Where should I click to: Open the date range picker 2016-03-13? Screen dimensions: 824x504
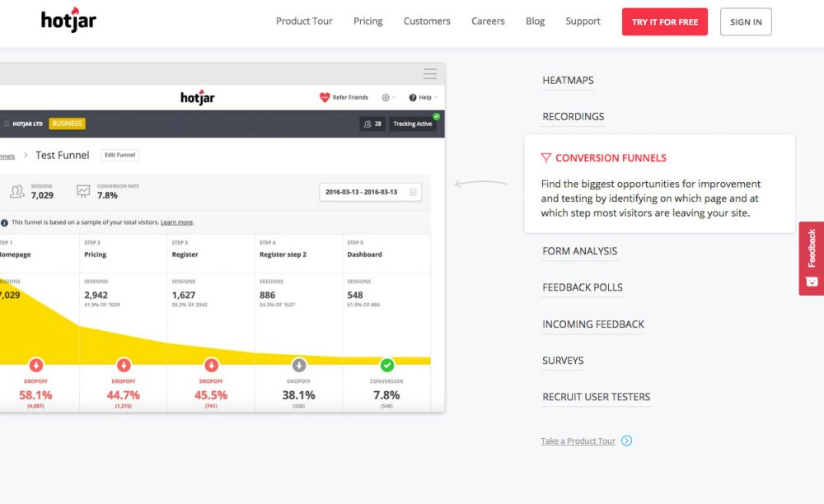tap(371, 192)
